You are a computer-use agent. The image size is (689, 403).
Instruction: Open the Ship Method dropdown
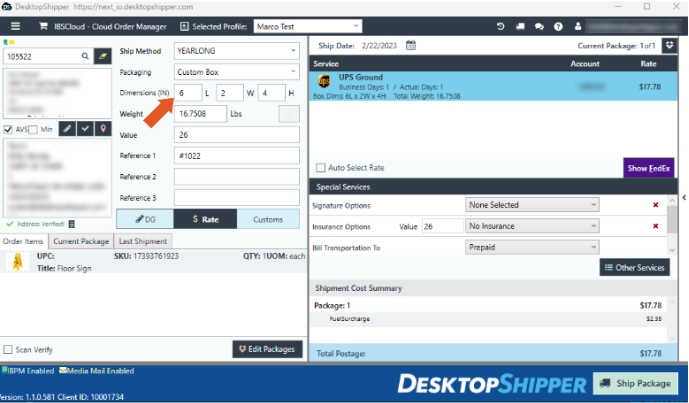click(237, 51)
